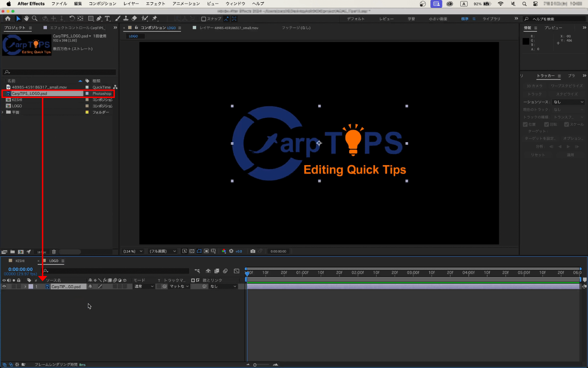Select the Horizontal Type tool

point(107,19)
